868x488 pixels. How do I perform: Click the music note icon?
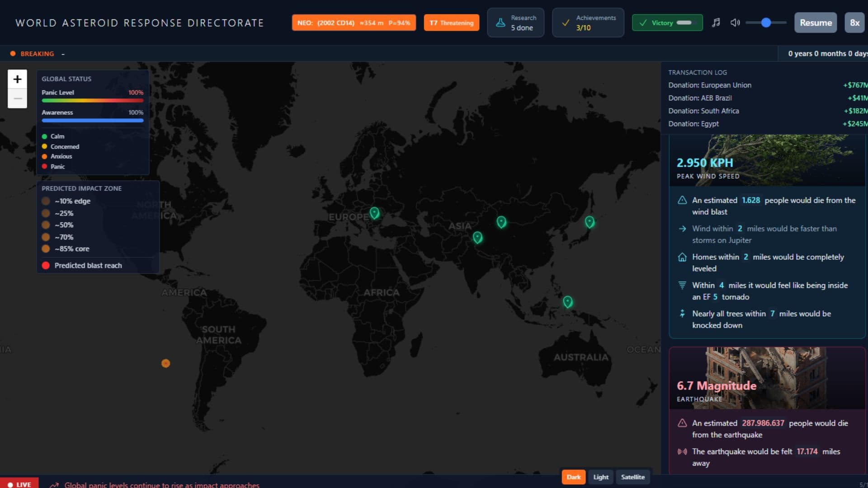(x=716, y=23)
